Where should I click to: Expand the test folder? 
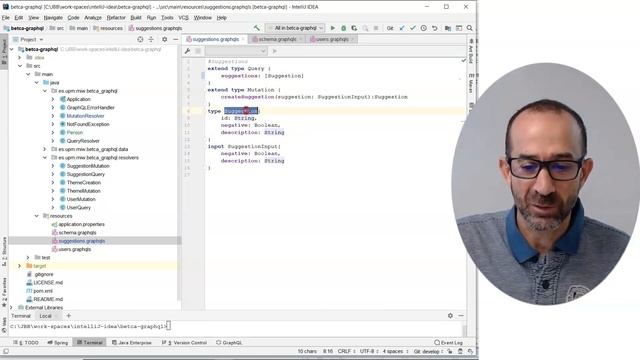click(x=28, y=258)
